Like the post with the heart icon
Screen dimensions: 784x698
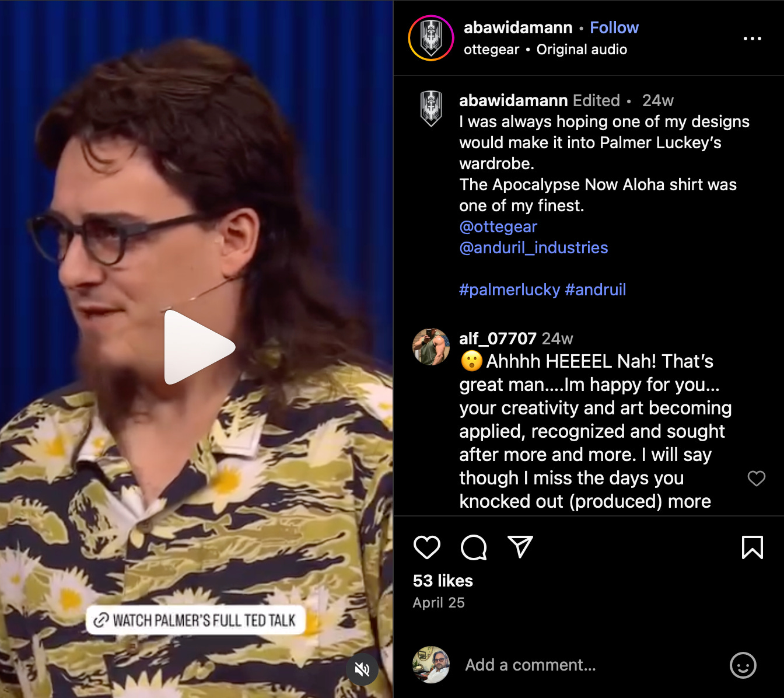(426, 547)
